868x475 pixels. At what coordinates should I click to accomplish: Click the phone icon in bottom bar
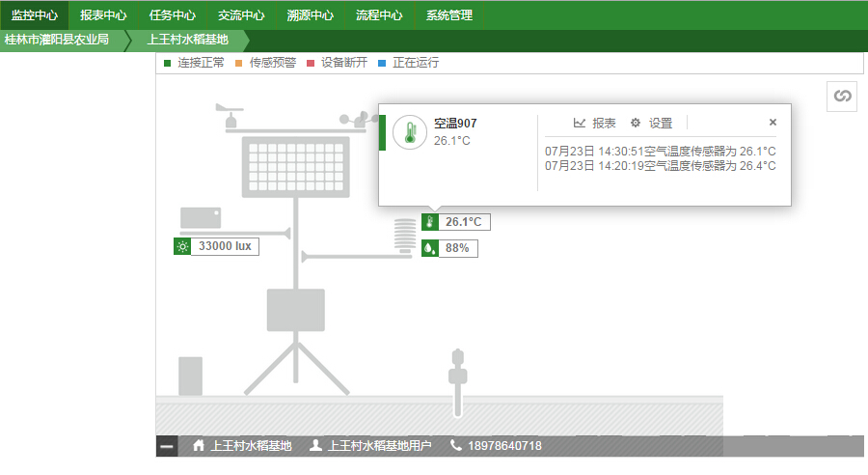[x=456, y=446]
